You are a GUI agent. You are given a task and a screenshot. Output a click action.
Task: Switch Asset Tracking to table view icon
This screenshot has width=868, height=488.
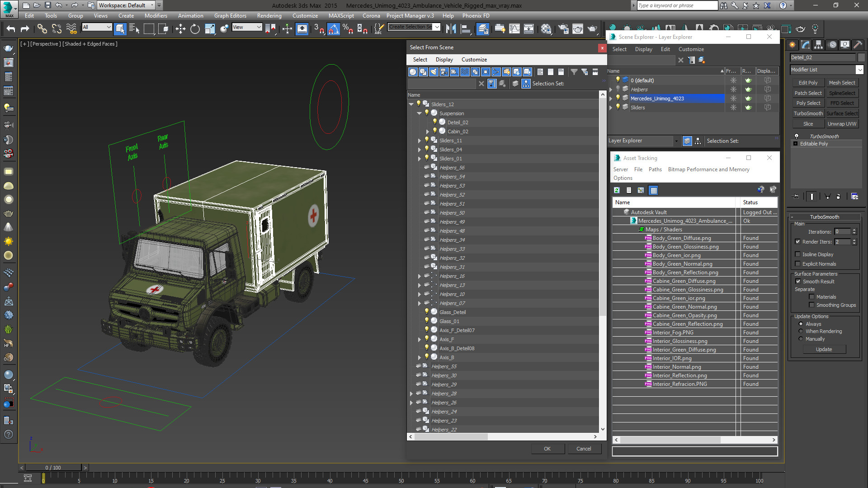pos(653,190)
